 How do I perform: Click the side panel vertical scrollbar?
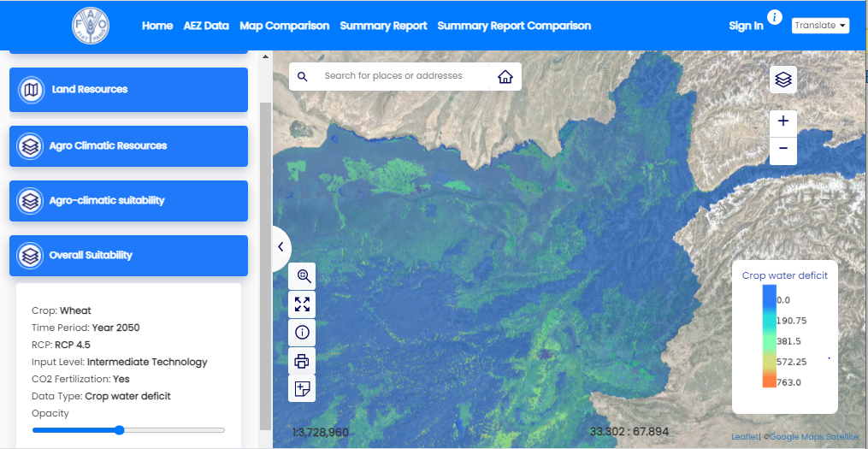[265, 266]
